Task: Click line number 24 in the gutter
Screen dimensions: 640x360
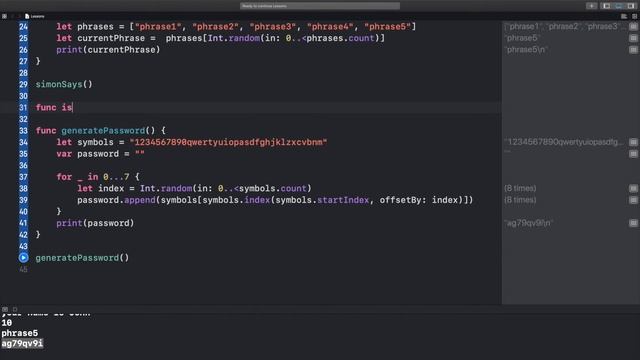Action: 23,27
